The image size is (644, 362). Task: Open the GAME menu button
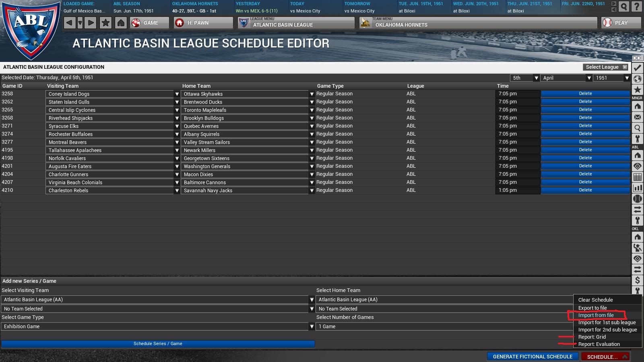tap(149, 23)
